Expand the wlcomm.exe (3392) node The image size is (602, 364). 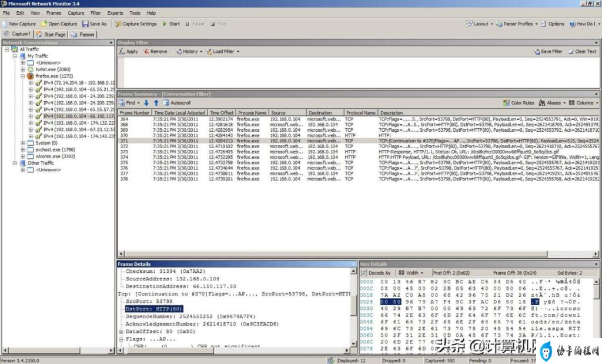click(23, 156)
